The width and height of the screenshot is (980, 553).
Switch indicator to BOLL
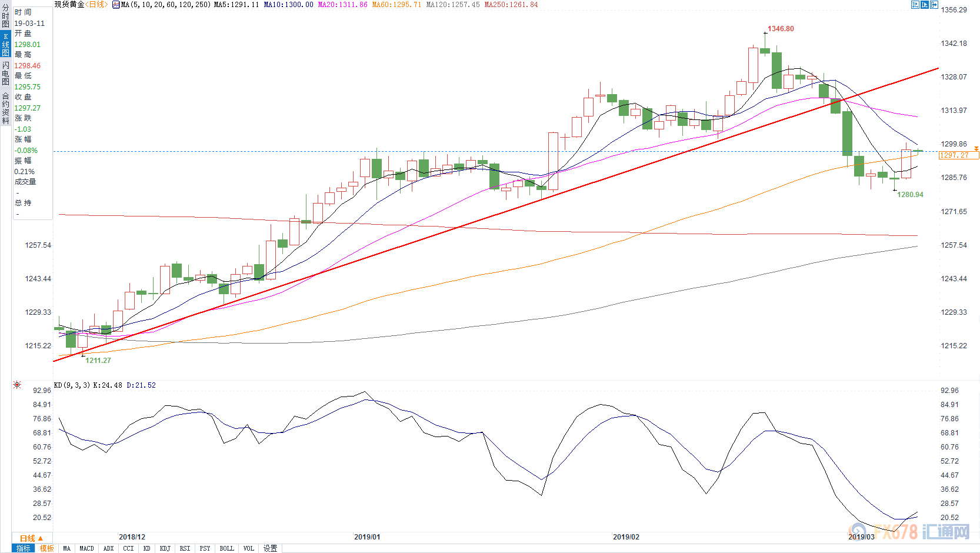tap(226, 548)
